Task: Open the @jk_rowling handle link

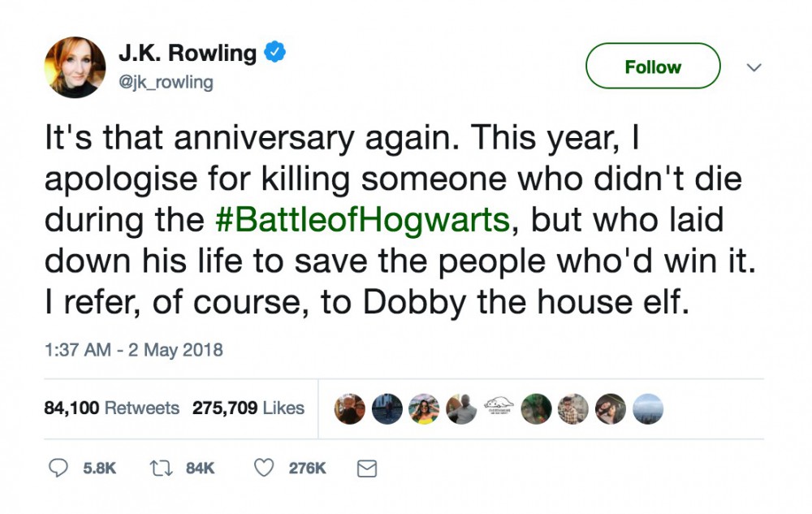Action: [x=166, y=83]
